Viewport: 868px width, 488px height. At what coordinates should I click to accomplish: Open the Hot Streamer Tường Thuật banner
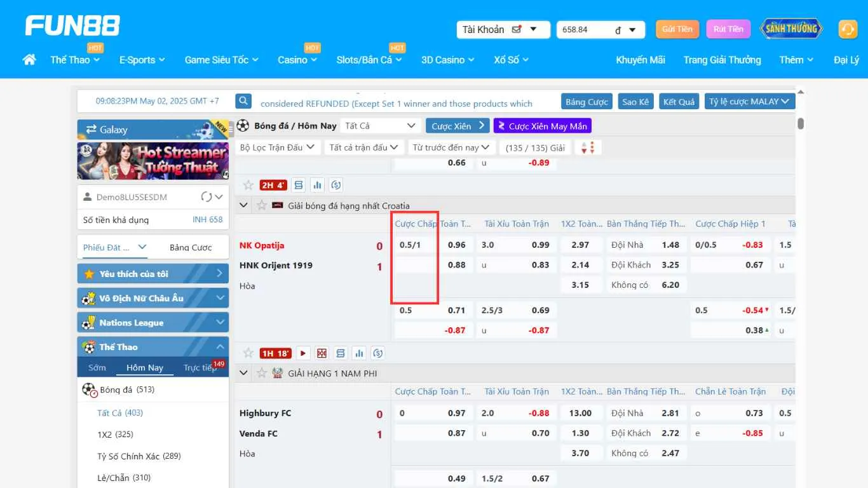(153, 160)
